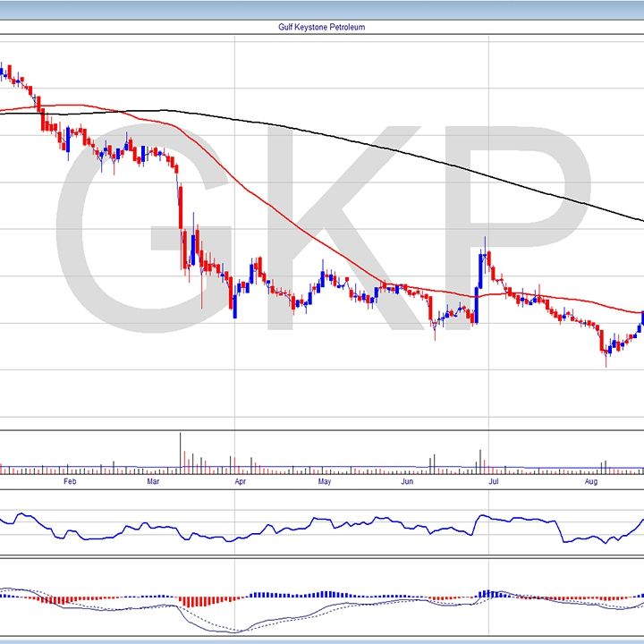The height and width of the screenshot is (644, 644).
Task: Click the blue MACD histogram bars near May
Action: pyautogui.click(x=326, y=594)
